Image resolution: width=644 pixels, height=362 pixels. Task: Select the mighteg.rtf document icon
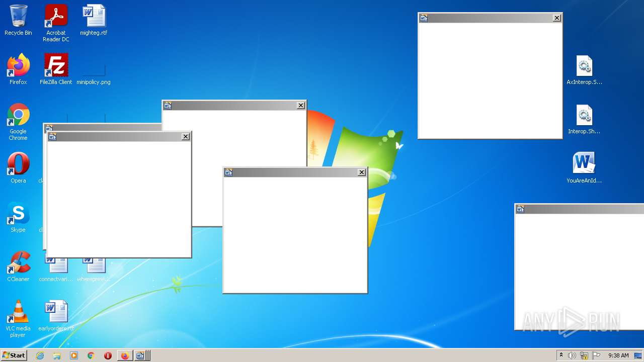tap(94, 21)
